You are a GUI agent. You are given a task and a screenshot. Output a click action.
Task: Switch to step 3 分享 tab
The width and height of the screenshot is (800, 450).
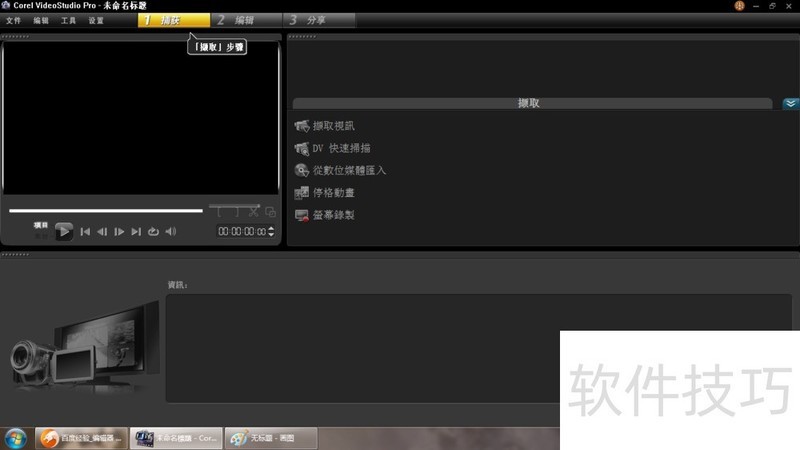point(319,20)
